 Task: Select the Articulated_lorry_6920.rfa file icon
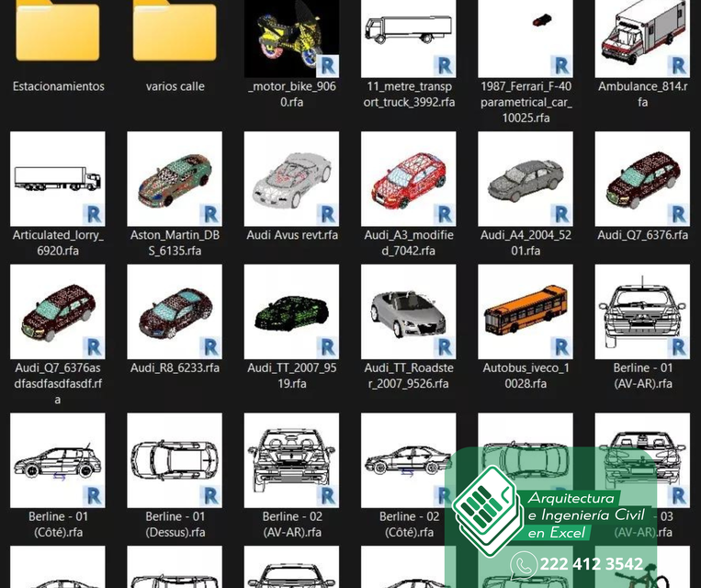tap(58, 179)
